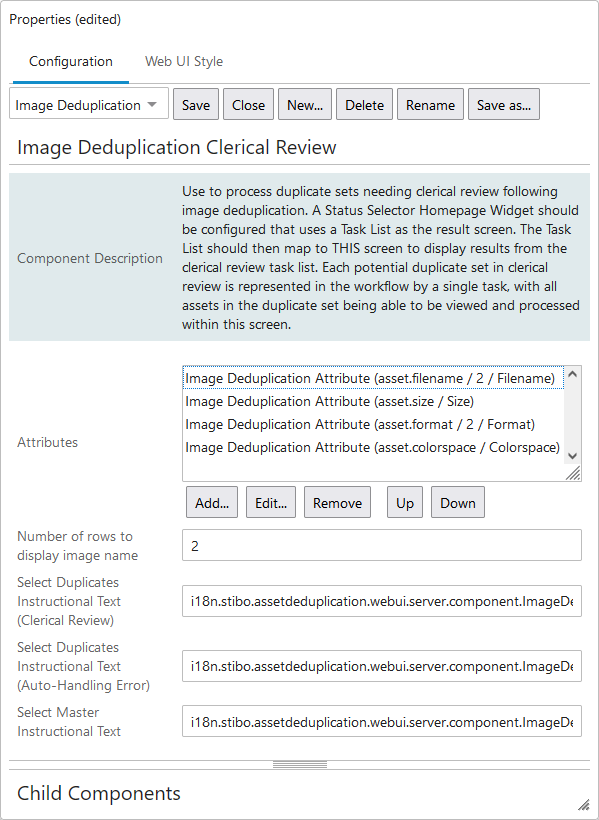Viewport: 599px width, 820px height.
Task: Click Edit... for the selected attribute
Action: click(271, 503)
